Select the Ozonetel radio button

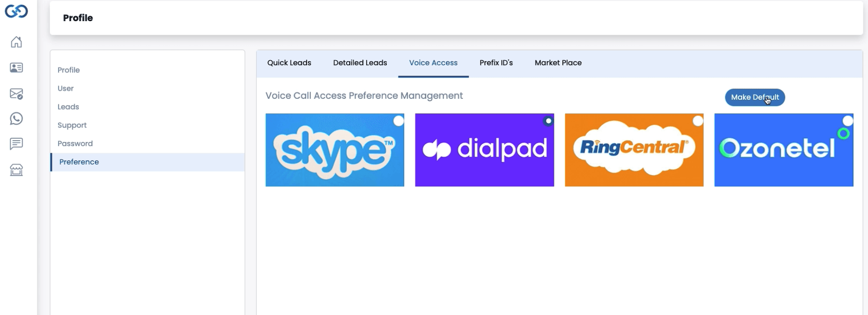[847, 121]
